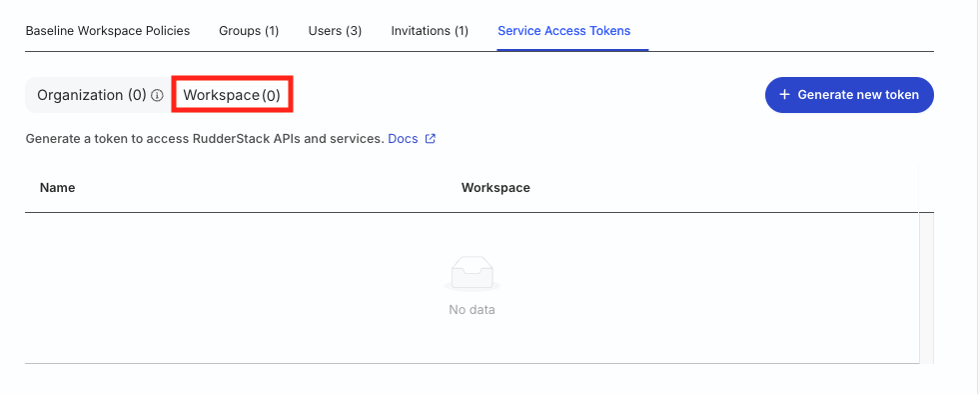Select the Service Access Tokens tab
The height and width of the screenshot is (394, 980).
563,31
